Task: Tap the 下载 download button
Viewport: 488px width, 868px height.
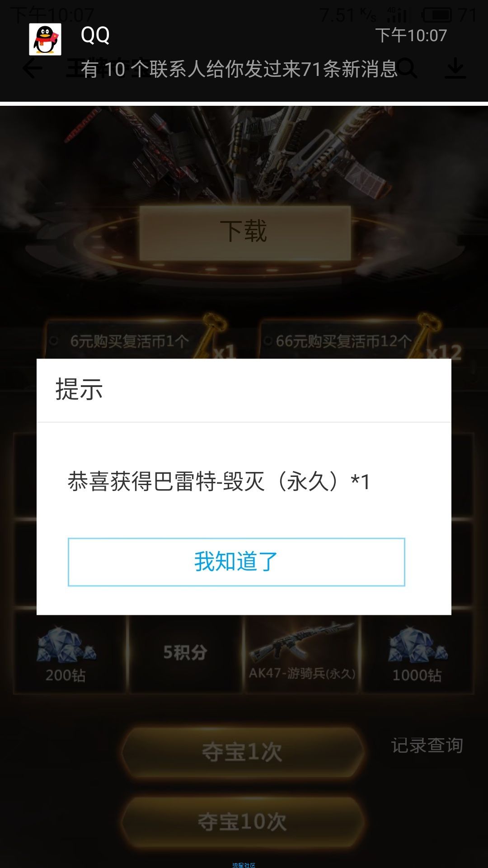Action: (245, 233)
